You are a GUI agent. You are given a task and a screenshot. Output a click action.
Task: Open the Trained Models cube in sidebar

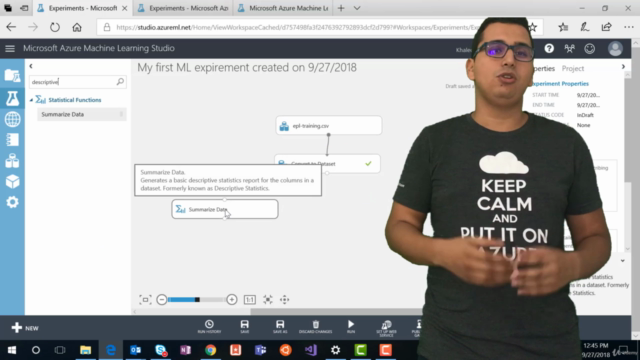coord(12,182)
